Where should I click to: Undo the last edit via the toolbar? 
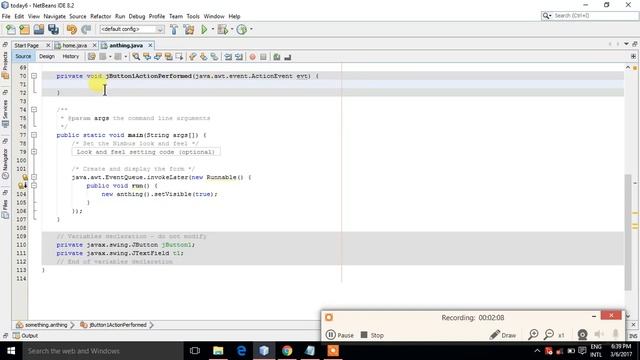click(71, 29)
